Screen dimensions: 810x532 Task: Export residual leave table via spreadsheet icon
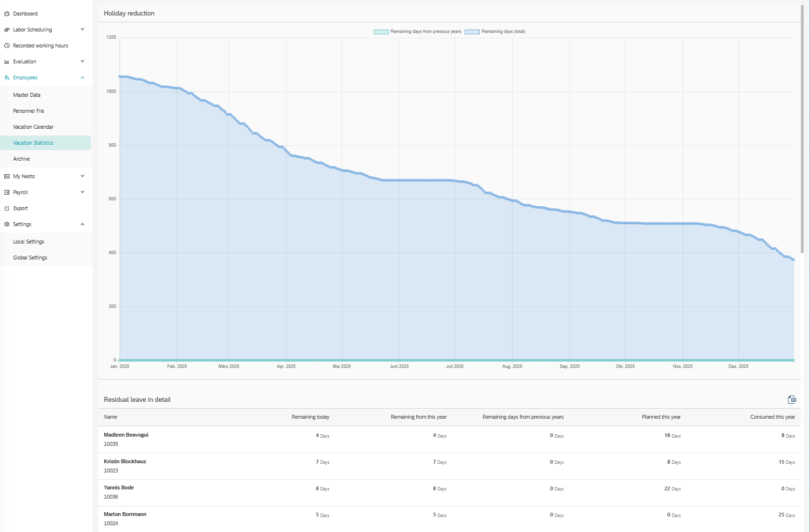792,400
